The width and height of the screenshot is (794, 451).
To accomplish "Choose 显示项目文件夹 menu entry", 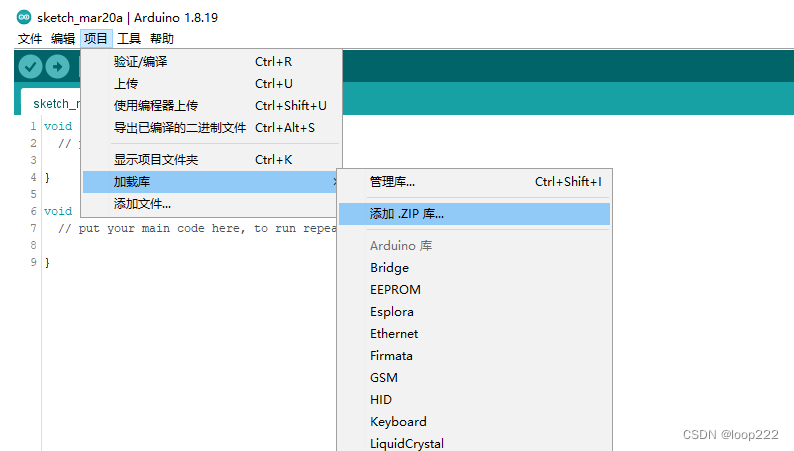I will 212,159.
